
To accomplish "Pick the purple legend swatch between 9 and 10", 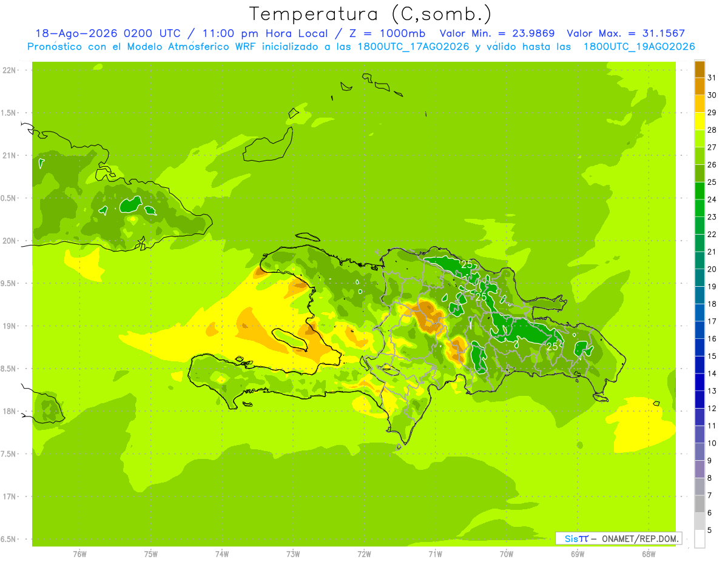I will click(699, 452).
